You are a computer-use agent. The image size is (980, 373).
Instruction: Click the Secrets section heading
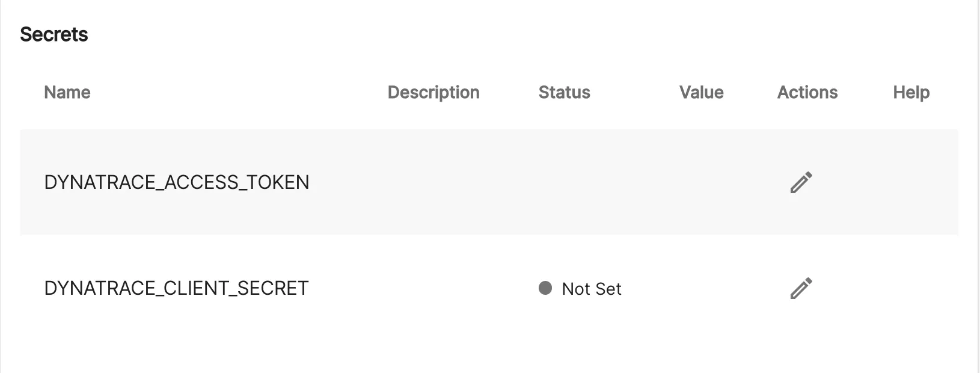click(54, 34)
